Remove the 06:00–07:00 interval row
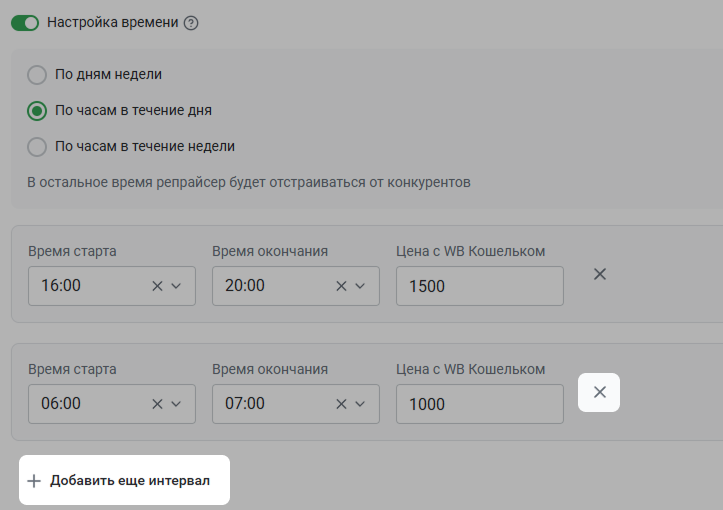 tap(599, 392)
